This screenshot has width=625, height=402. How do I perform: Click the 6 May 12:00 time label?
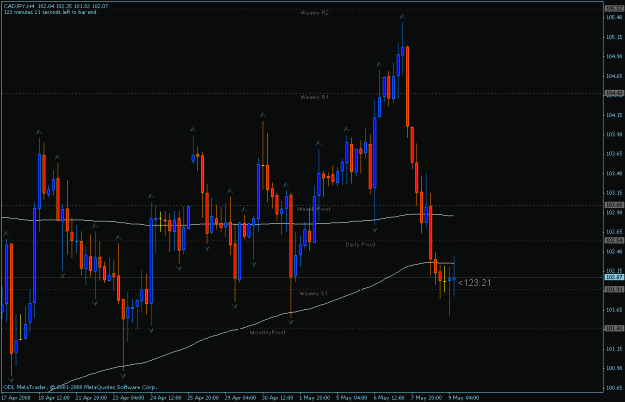point(389,398)
